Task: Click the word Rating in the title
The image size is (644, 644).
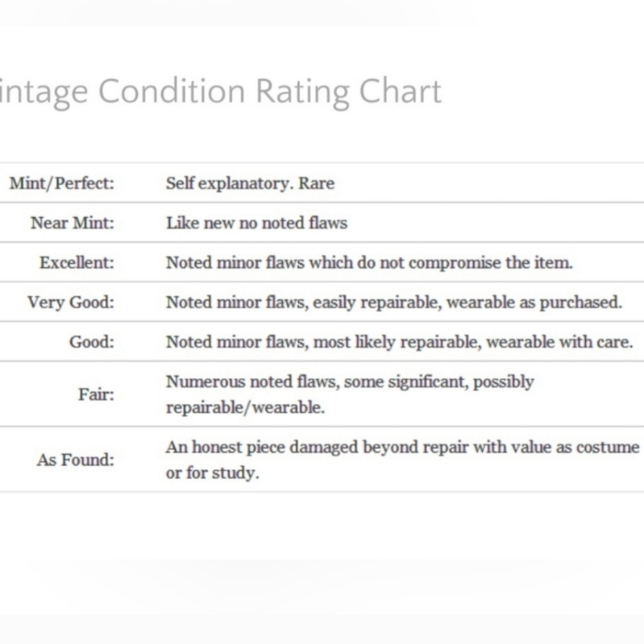Action: tap(302, 93)
